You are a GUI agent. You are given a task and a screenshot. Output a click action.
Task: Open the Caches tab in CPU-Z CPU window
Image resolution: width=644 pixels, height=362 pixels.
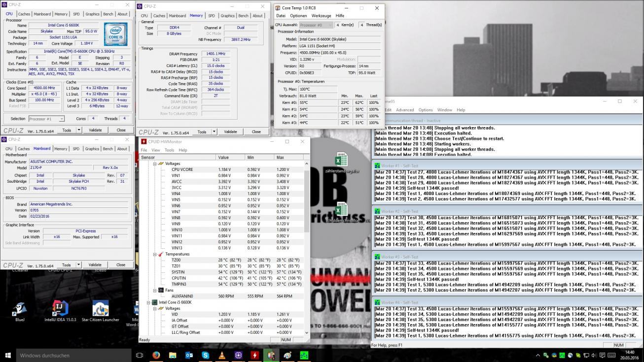click(24, 14)
